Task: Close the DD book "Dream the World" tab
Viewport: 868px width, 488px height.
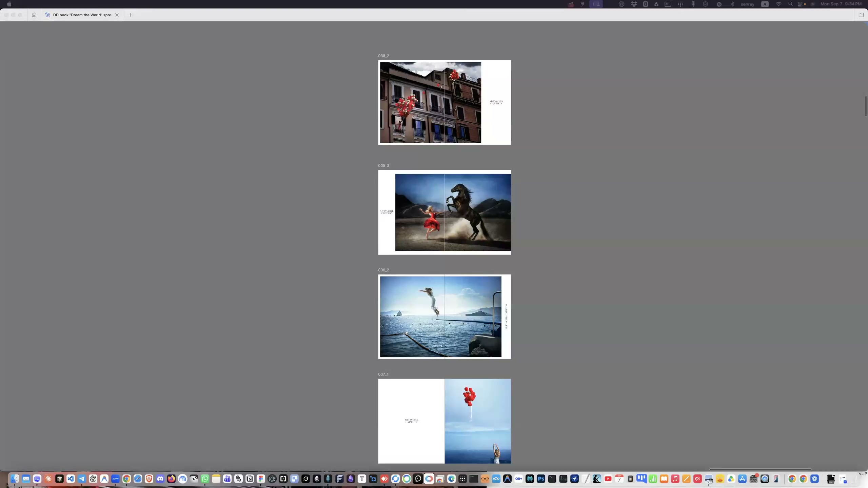Action: (117, 15)
